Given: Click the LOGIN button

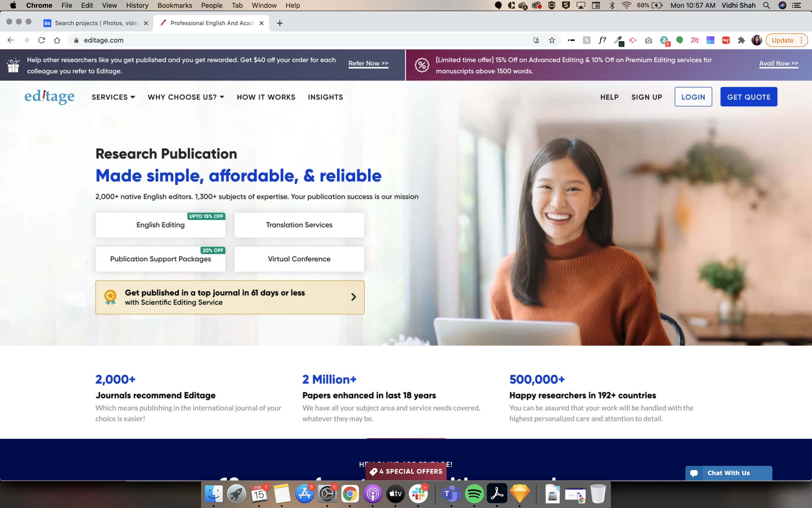Looking at the screenshot, I should (693, 97).
